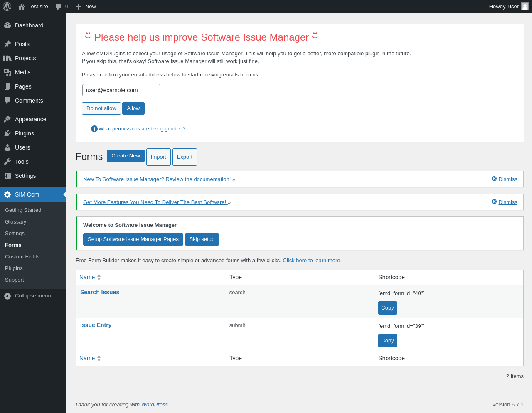Click the Import button

click(x=158, y=157)
